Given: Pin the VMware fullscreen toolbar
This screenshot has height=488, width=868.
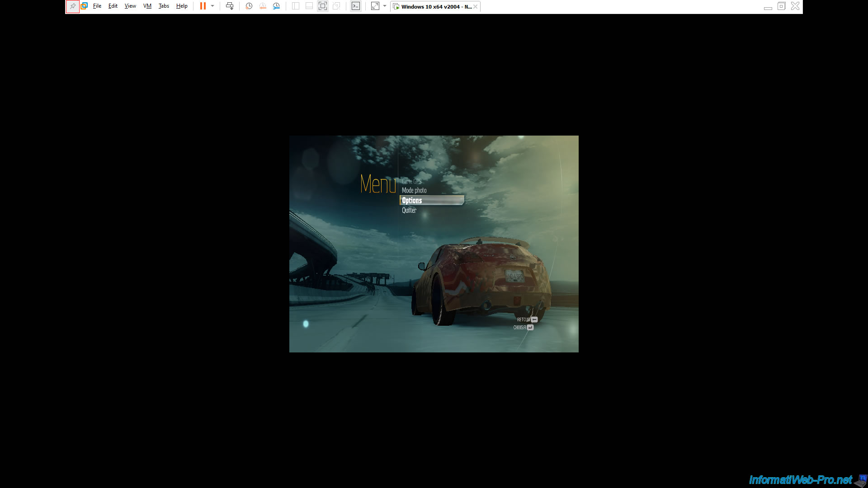Looking at the screenshot, I should [72, 6].
